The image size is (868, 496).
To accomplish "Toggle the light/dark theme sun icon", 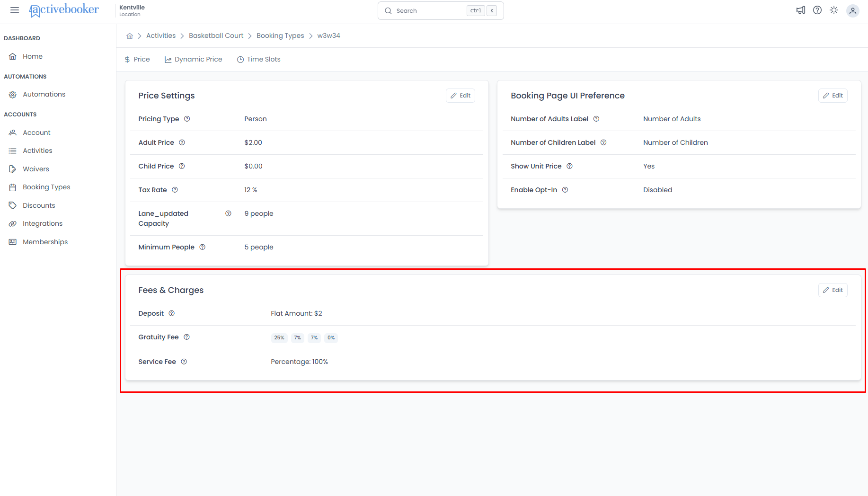I will click(x=834, y=10).
